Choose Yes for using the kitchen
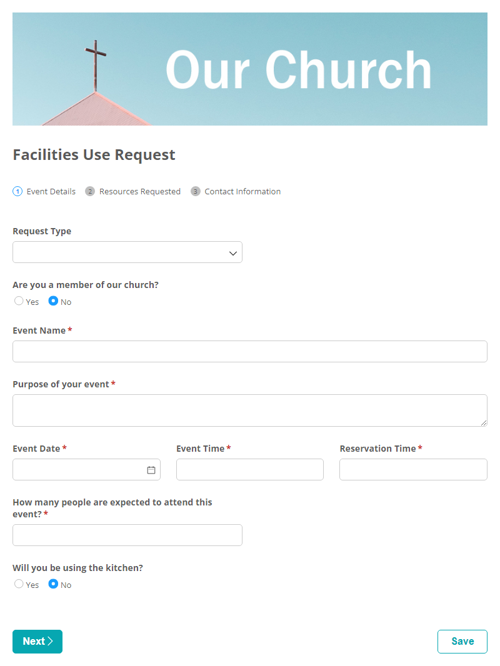 pyautogui.click(x=19, y=584)
